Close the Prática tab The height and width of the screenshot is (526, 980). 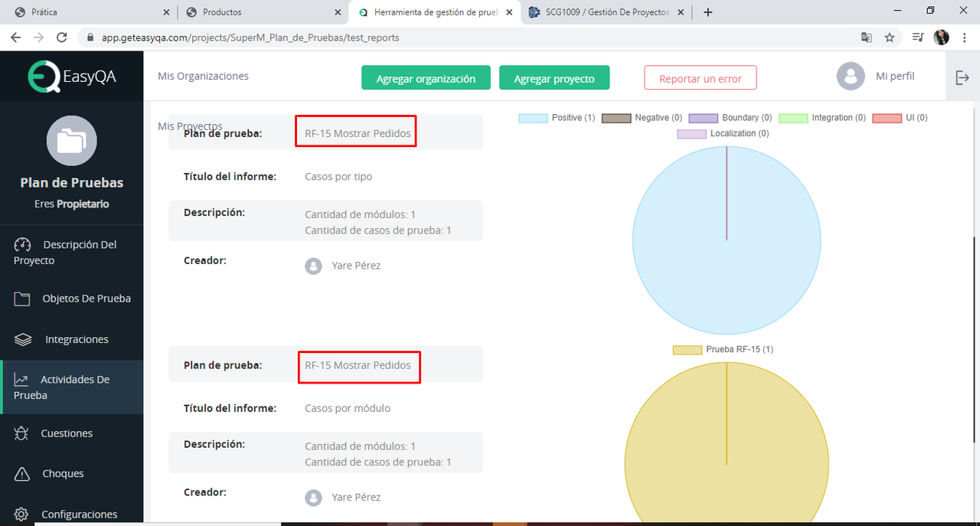(x=167, y=12)
